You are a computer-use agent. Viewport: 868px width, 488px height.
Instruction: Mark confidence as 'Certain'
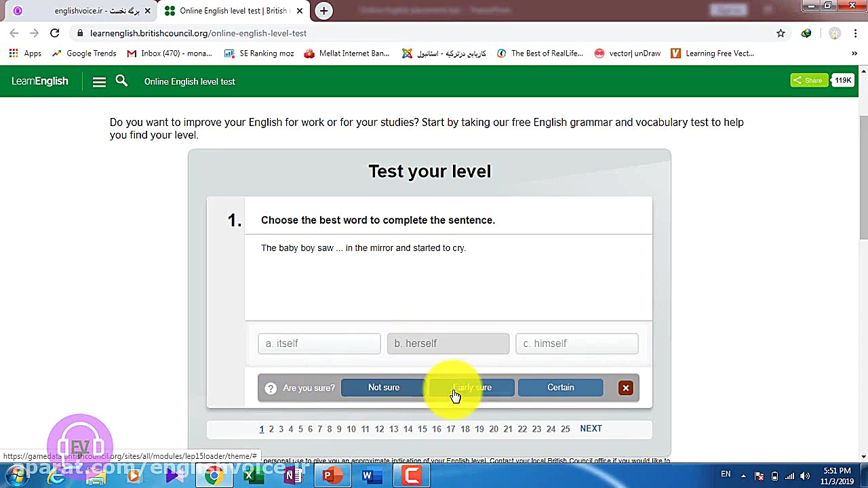(x=561, y=388)
